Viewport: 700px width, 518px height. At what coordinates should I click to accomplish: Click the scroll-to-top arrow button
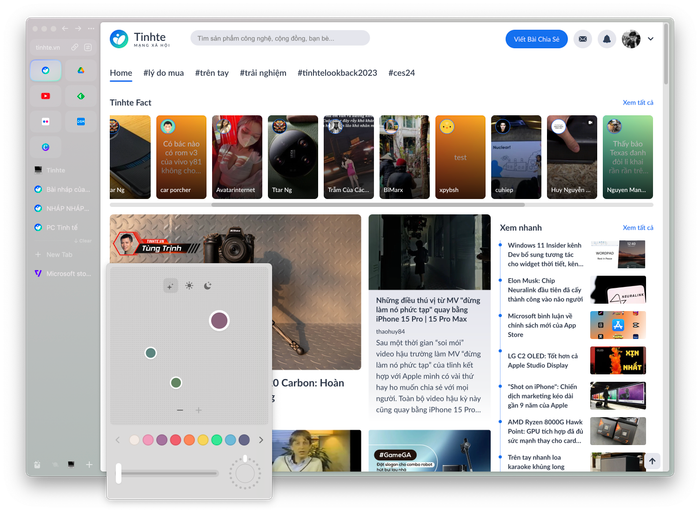point(652,461)
